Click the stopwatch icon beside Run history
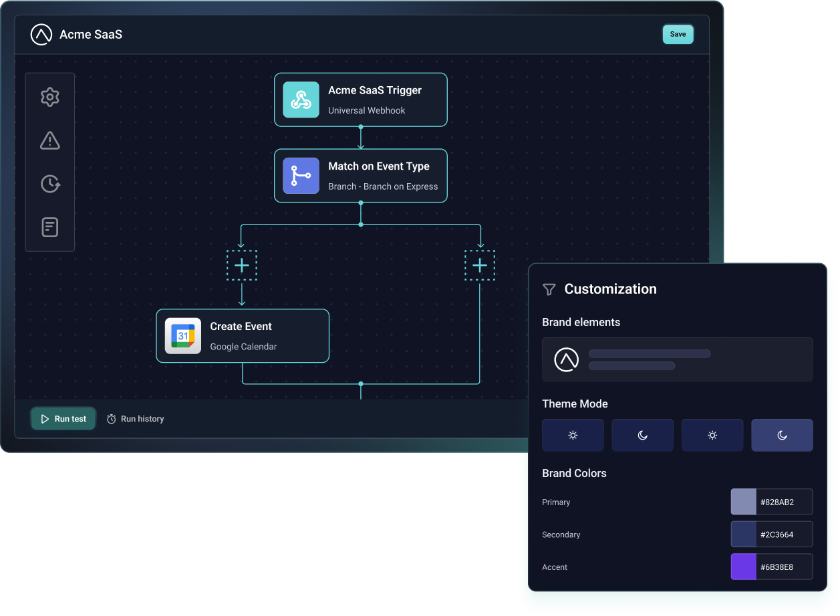840x616 pixels. point(112,419)
